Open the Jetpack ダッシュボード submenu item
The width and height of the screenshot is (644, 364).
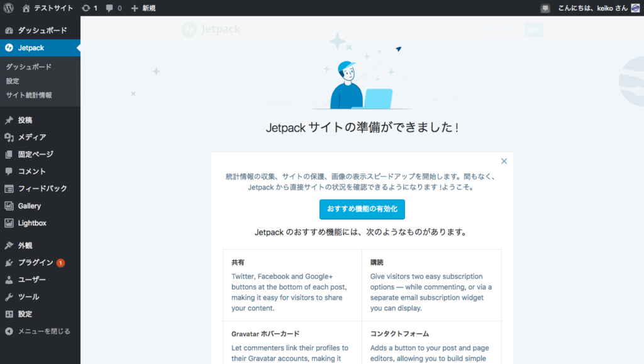tap(29, 67)
